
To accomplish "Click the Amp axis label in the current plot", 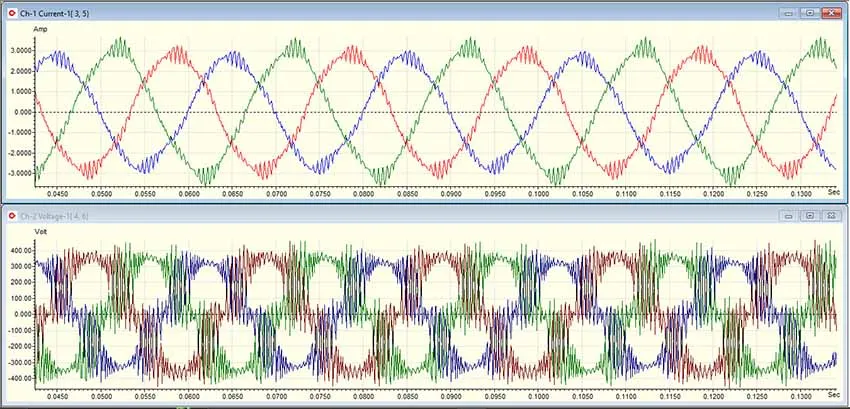I will pos(41,29).
